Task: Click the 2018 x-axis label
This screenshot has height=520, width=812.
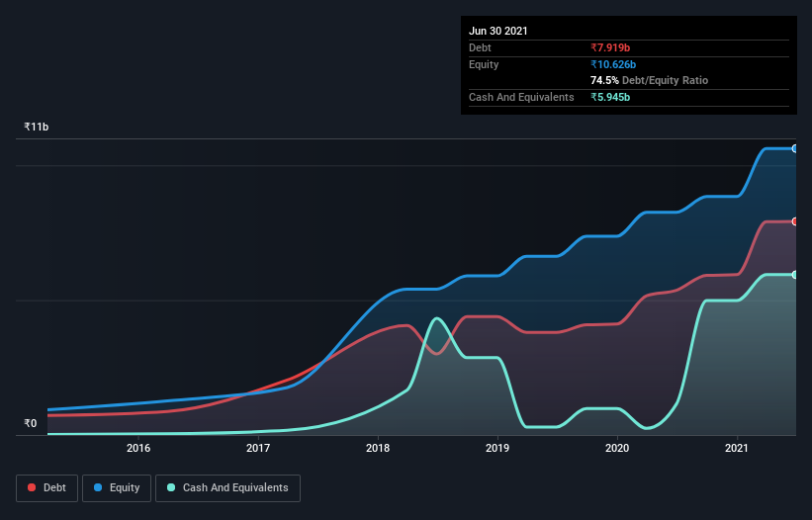Action: pos(378,448)
